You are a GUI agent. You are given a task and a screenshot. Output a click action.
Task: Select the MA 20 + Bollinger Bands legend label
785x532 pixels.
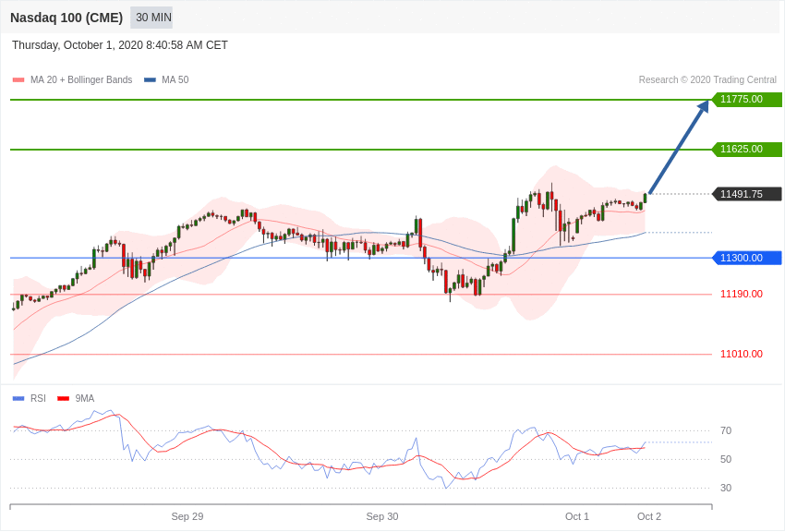[x=81, y=80]
